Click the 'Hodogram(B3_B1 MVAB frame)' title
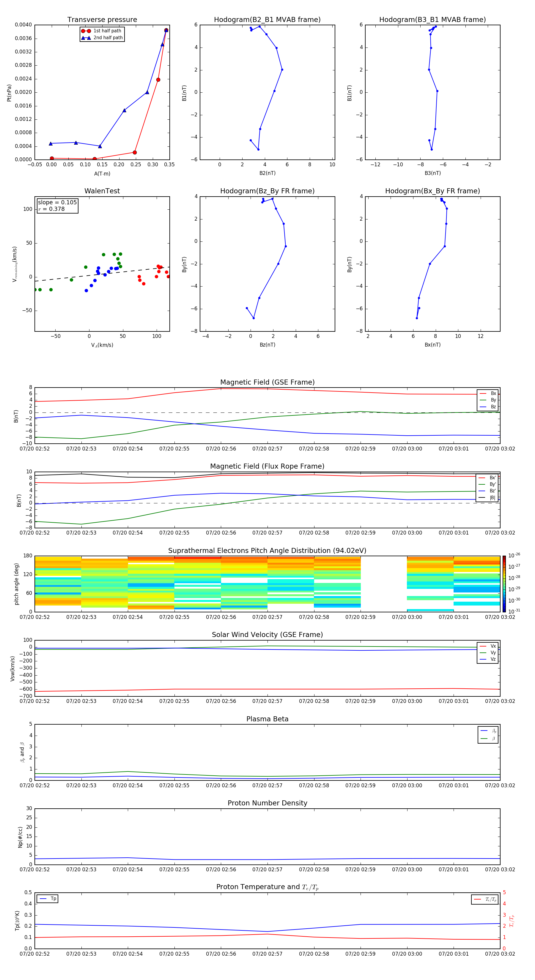 (432, 20)
